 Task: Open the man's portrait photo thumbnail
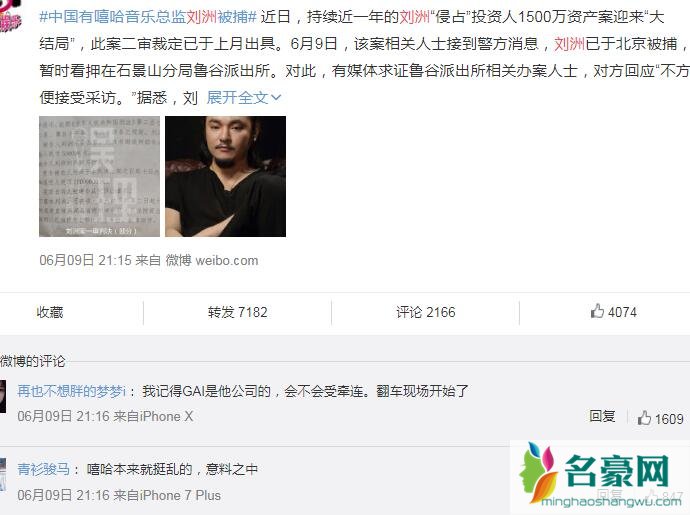(225, 177)
